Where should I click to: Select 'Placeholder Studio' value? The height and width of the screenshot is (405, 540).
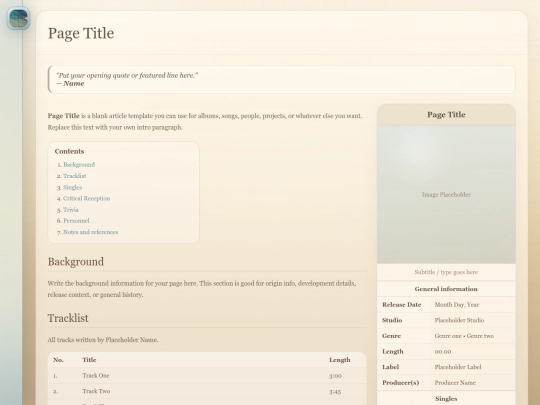459,320
